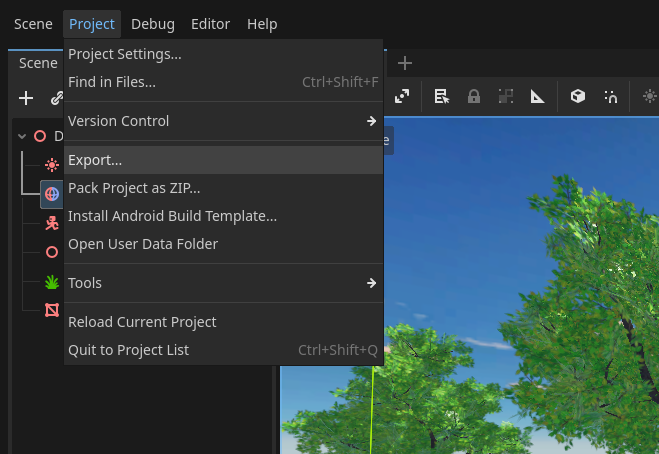
Task: Click the Scale mode tool icon
Action: (x=402, y=96)
